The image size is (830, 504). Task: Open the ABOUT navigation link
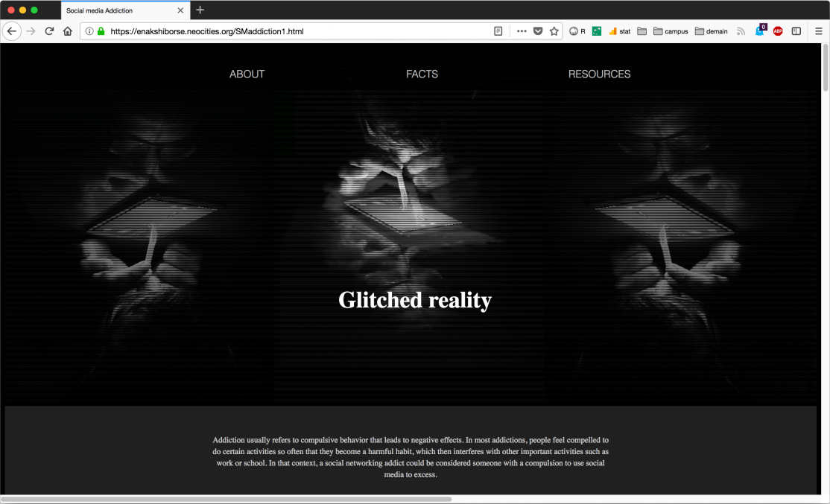pos(247,74)
